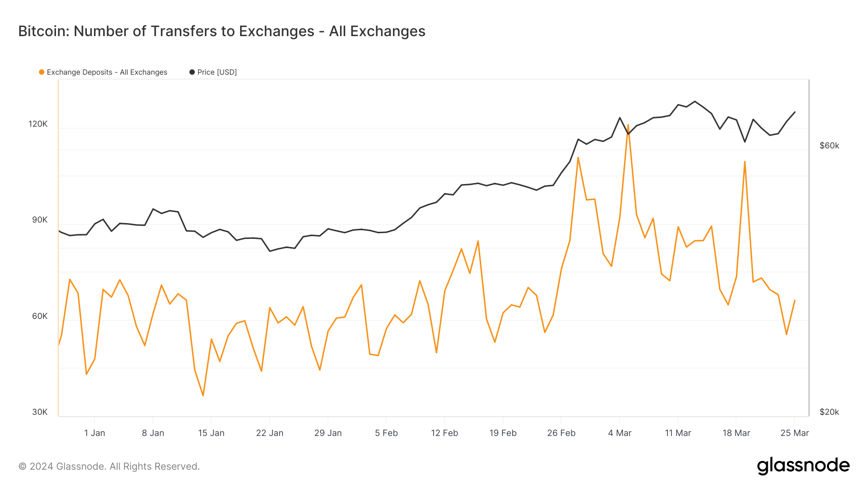The width and height of the screenshot is (868, 488).
Task: Toggle the Exchange Deposits - All Exchanges legend label
Action: [107, 72]
